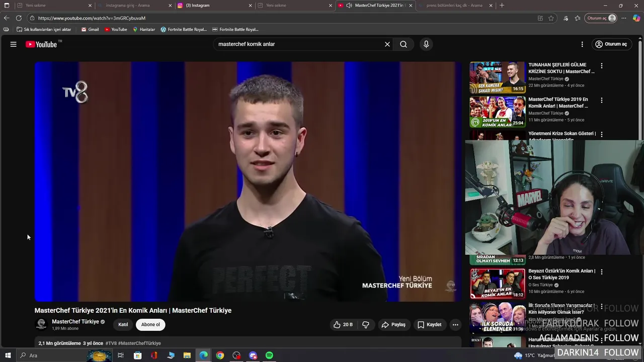644x362 pixels.
Task: Sign in with YouTube's Oturum aç button
Action: (611, 44)
